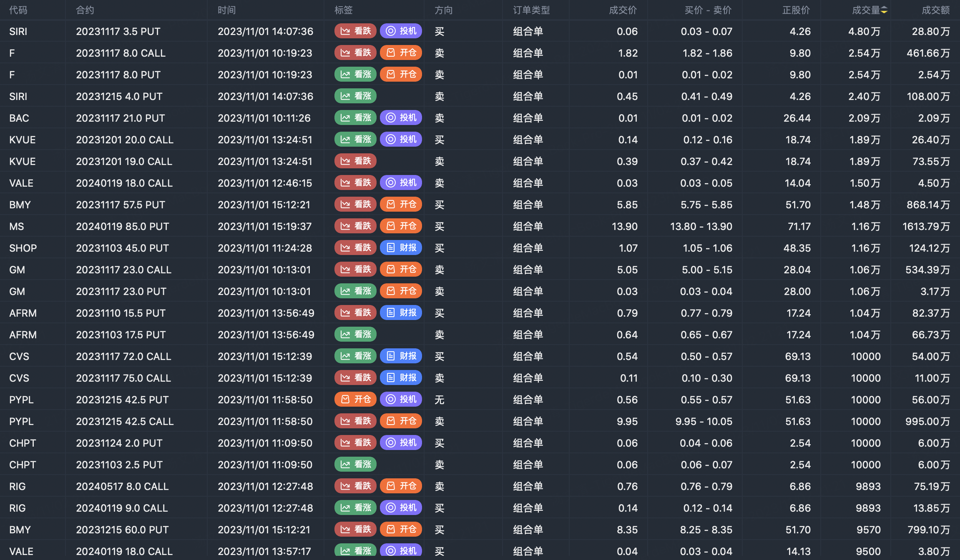
Task: Click the 看涨 tag on GM 23.0 PUT row
Action: (356, 291)
